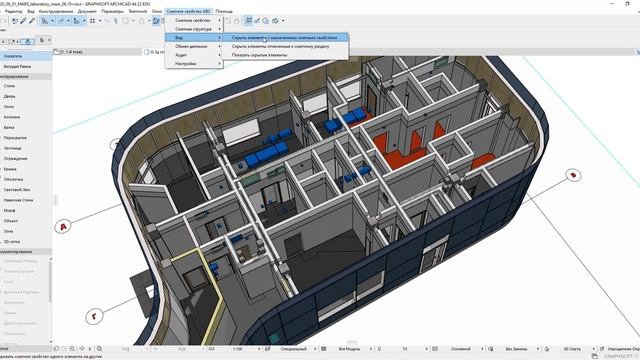Click the eyedropper pick-up parameters icon
Viewport: 640px width, 360px height.
click(x=23, y=20)
